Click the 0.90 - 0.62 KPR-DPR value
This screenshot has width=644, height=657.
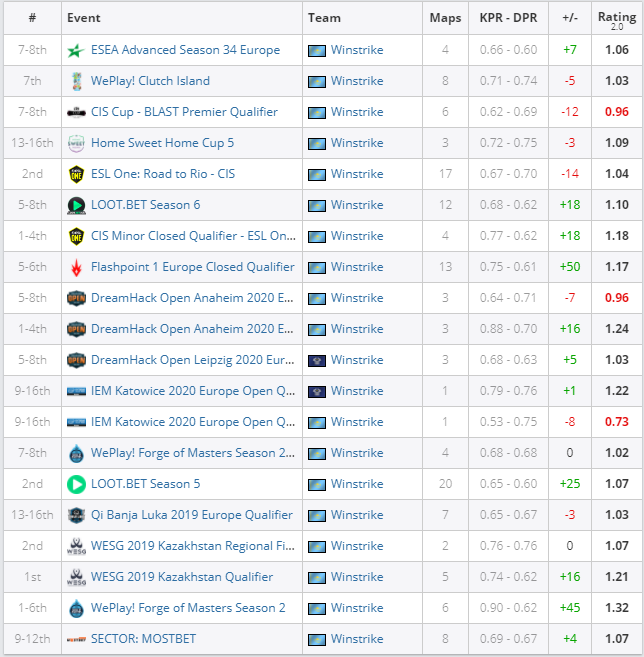coord(508,608)
